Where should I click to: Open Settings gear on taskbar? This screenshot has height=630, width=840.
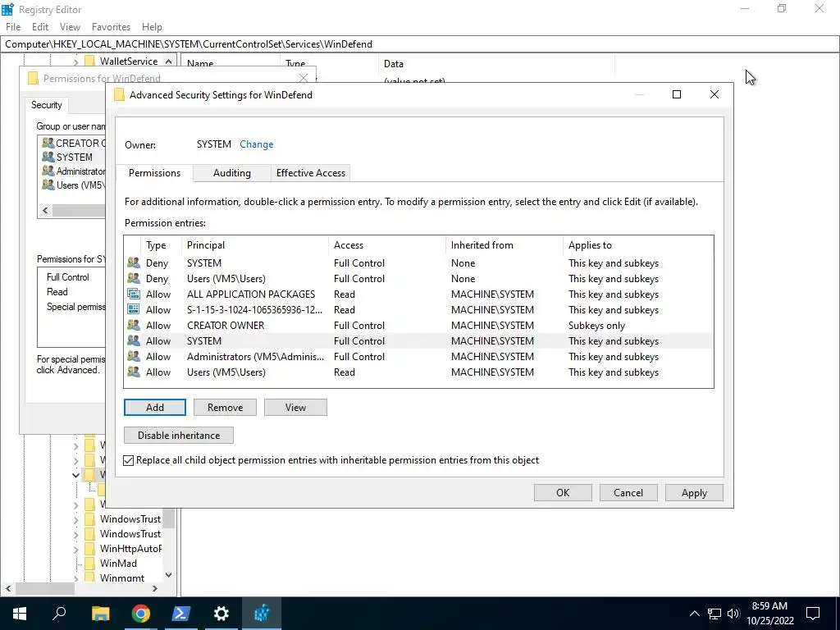point(221,614)
